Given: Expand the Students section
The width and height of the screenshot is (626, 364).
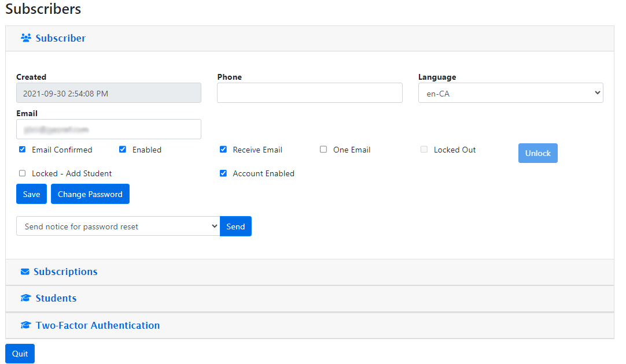Looking at the screenshot, I should click(56, 299).
